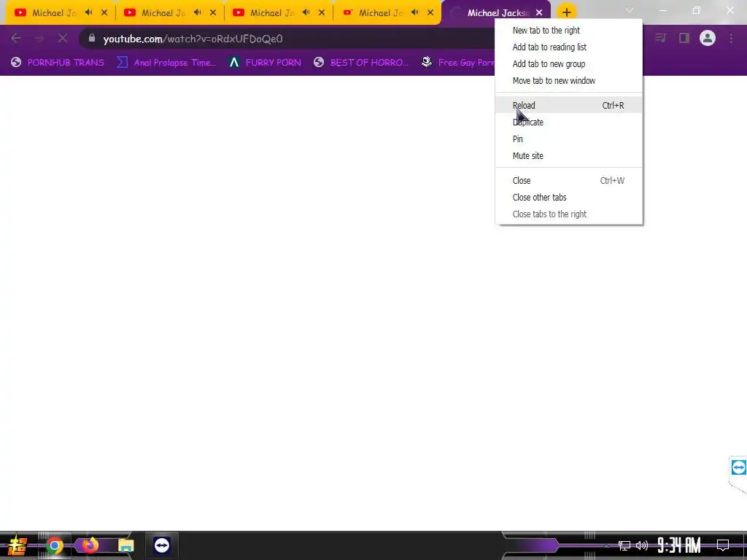747x560 pixels.
Task: Choose 'Add tab to new group'
Action: (569, 64)
